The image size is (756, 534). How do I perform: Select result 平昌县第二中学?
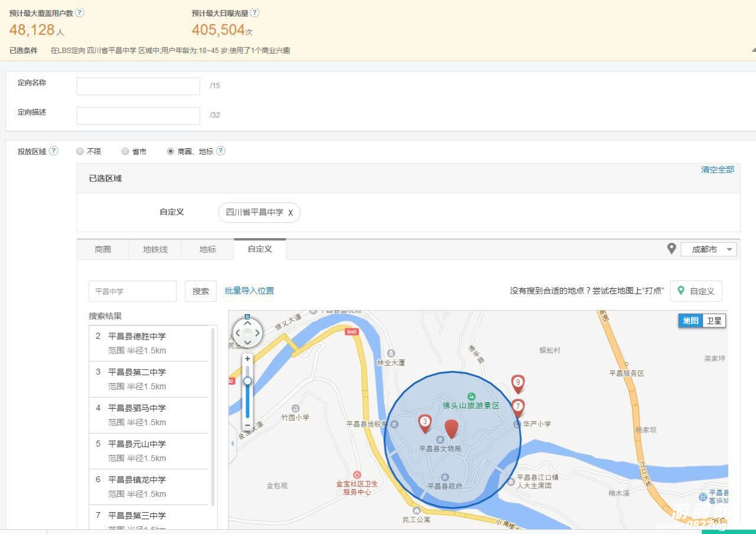tap(149, 379)
